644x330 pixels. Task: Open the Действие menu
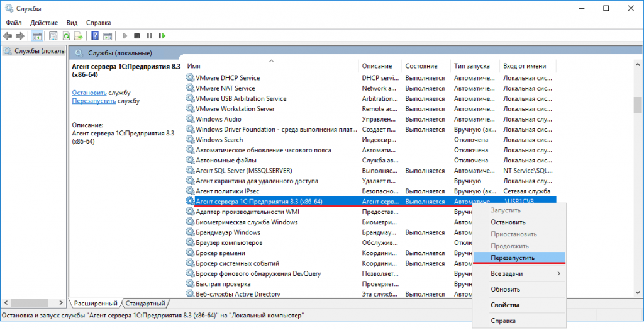[x=44, y=23]
